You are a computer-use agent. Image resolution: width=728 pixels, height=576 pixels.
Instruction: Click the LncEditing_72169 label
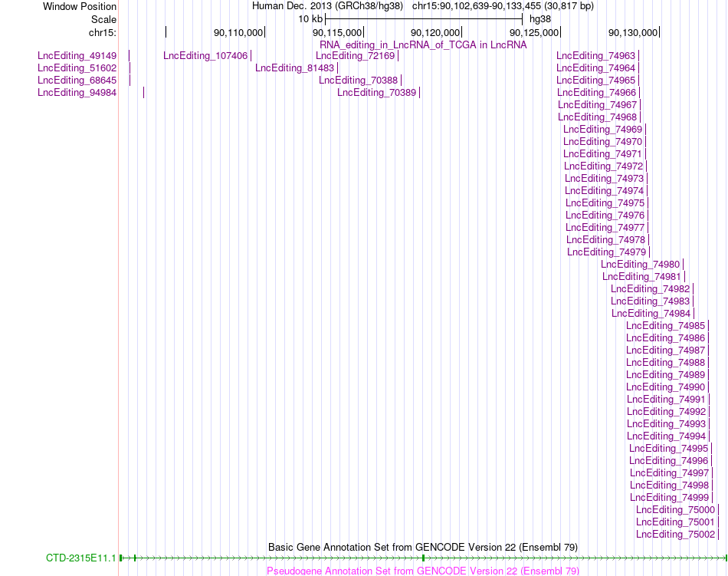(355, 56)
